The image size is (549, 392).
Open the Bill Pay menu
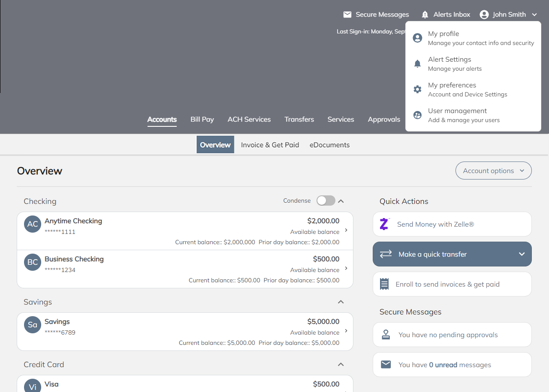202,120
